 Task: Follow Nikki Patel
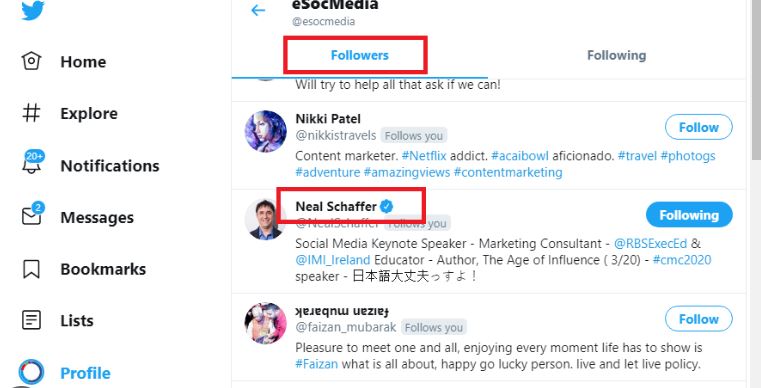pyautogui.click(x=698, y=127)
